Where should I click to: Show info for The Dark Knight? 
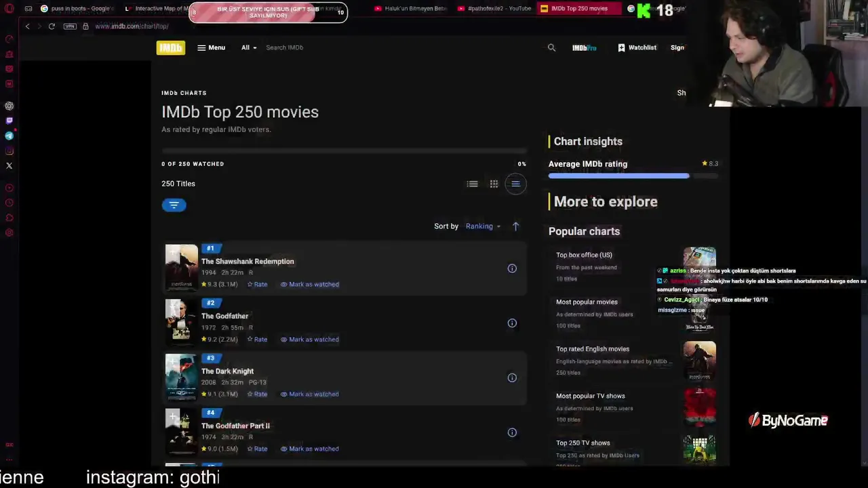point(512,378)
